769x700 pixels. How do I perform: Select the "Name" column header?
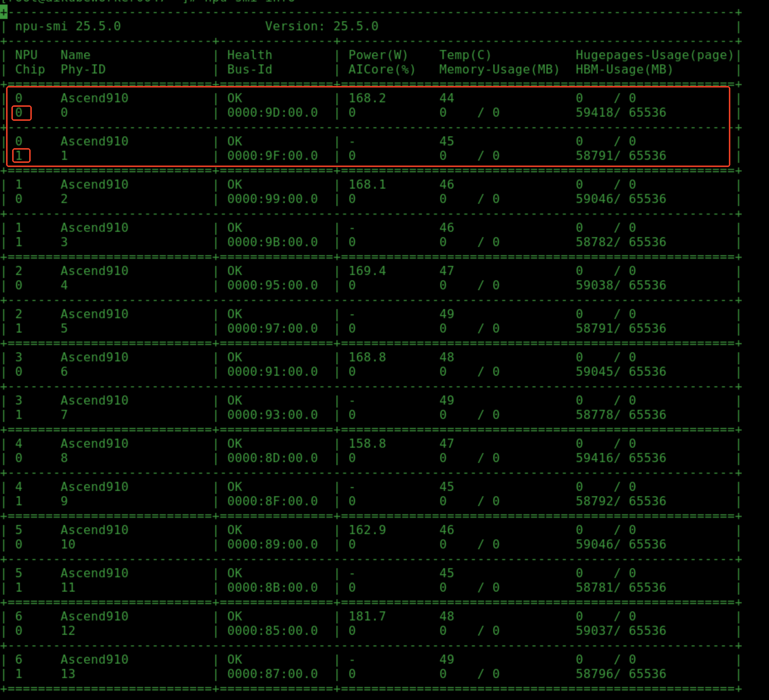(75, 55)
